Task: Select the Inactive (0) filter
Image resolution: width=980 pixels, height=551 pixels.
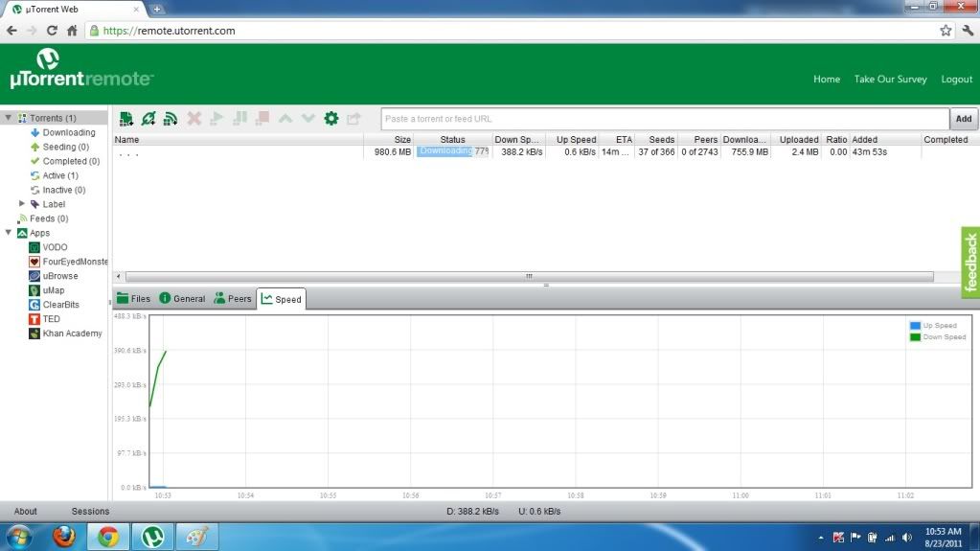Action: pos(57,190)
